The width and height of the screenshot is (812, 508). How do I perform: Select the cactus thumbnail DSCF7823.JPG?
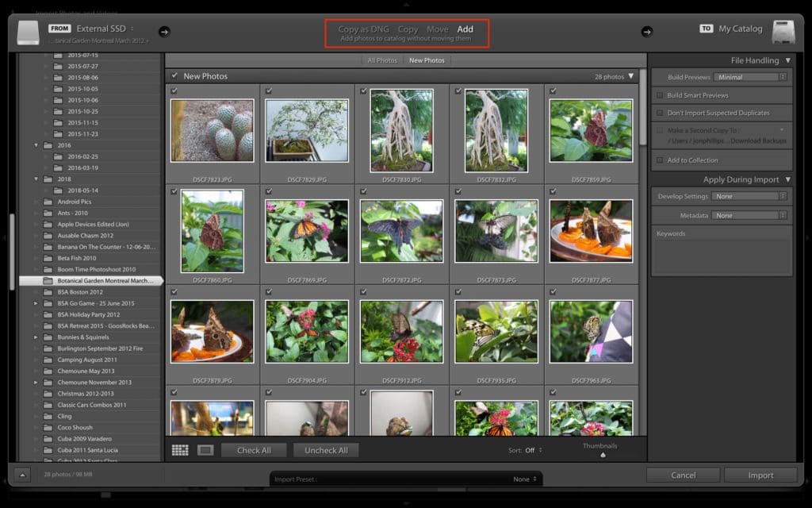point(213,131)
